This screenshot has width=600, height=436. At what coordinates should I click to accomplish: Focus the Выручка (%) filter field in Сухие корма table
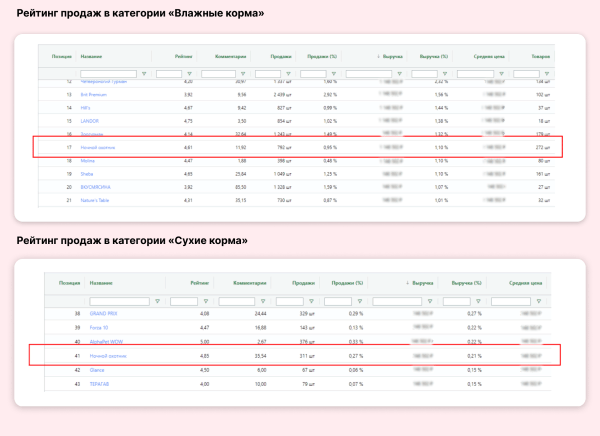(x=457, y=302)
